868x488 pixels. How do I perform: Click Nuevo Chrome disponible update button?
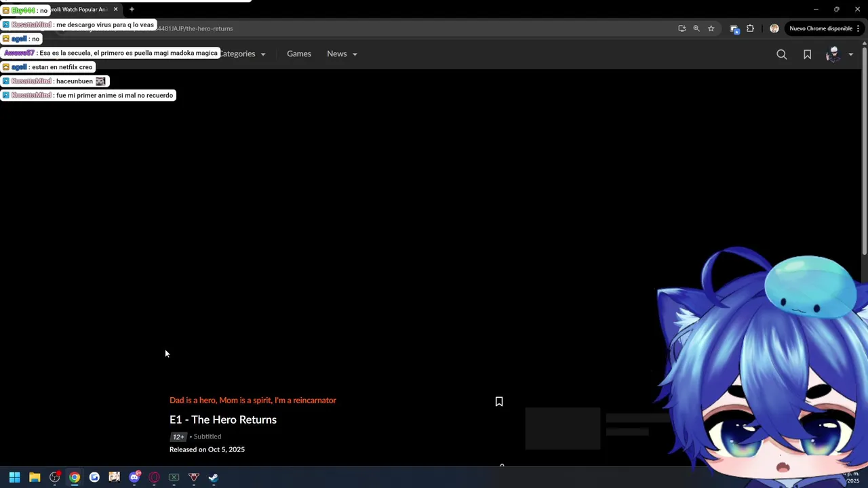tap(824, 28)
